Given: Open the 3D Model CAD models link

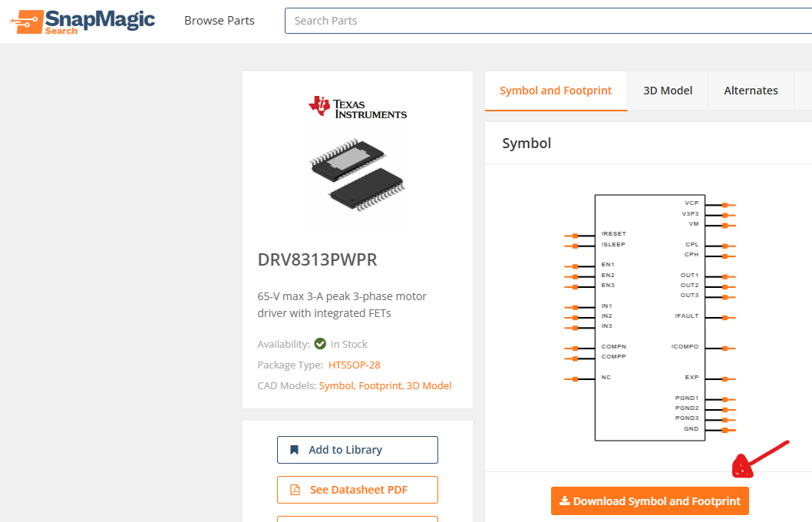Looking at the screenshot, I should coord(429,386).
